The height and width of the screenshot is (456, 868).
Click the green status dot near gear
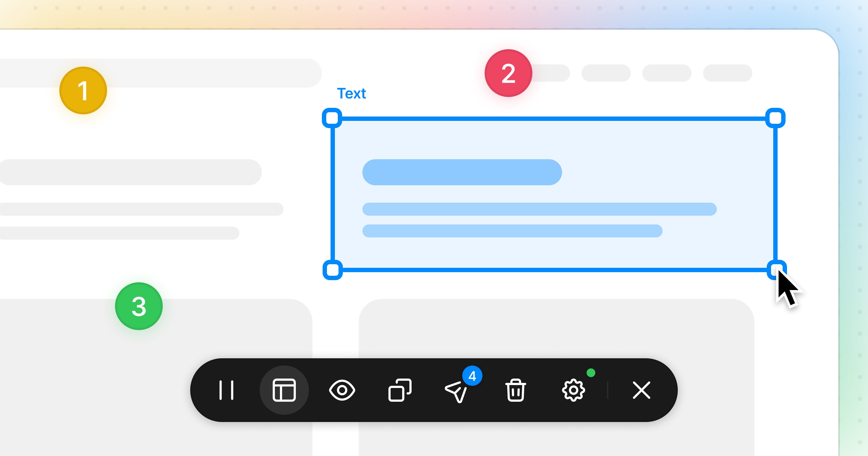(x=591, y=373)
